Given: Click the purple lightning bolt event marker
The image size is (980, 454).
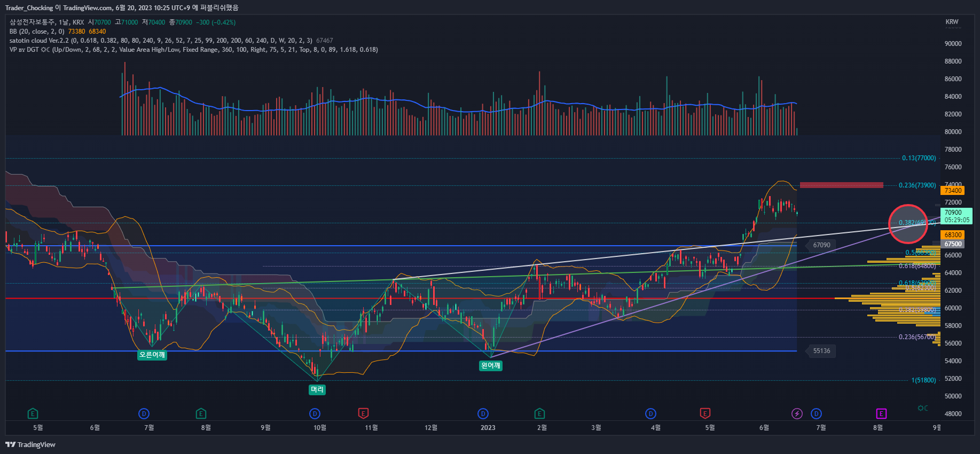Looking at the screenshot, I should click(x=797, y=413).
